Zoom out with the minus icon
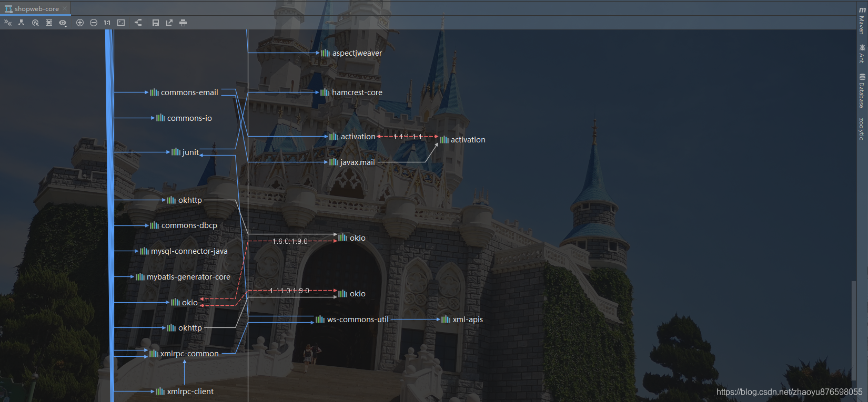868x402 pixels. click(x=94, y=23)
